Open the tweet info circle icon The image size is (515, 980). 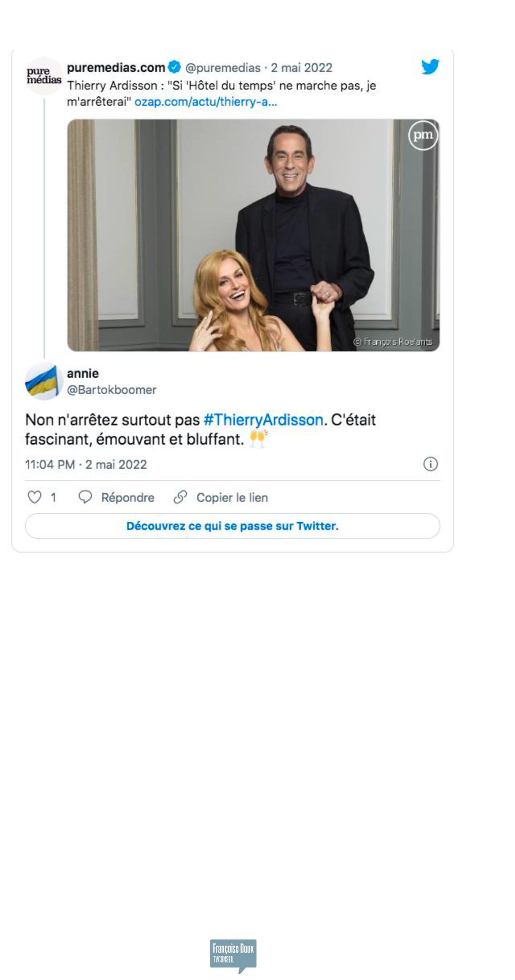(x=430, y=464)
